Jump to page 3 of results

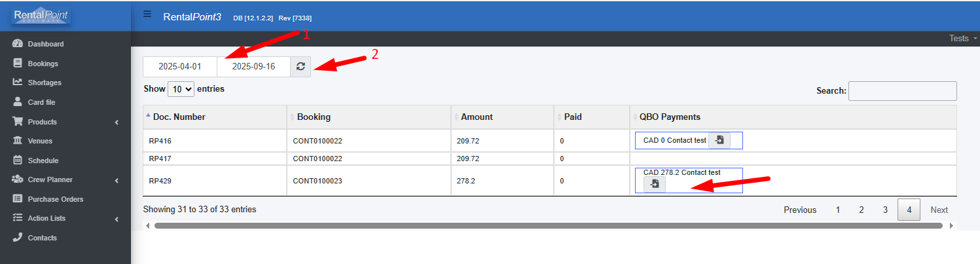click(885, 210)
